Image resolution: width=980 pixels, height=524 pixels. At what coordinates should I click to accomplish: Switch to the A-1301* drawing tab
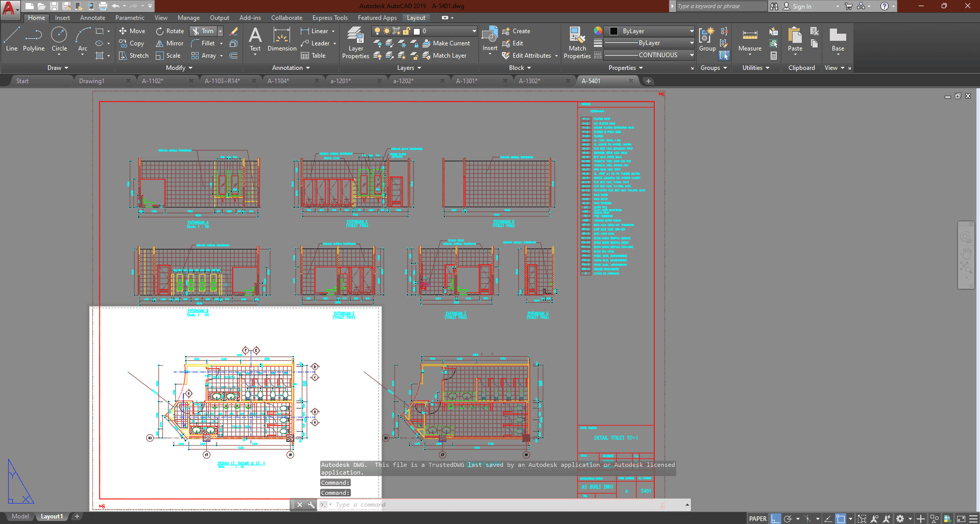tap(466, 81)
